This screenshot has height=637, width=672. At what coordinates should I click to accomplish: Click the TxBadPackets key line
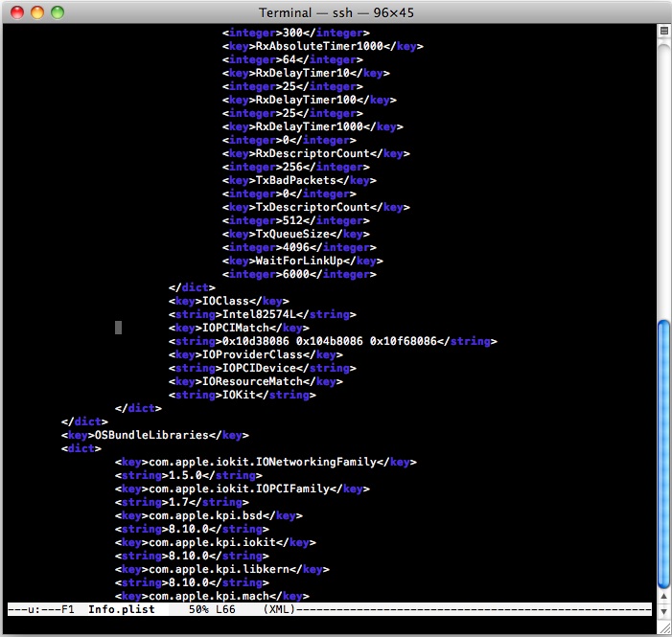pyautogui.click(x=299, y=180)
